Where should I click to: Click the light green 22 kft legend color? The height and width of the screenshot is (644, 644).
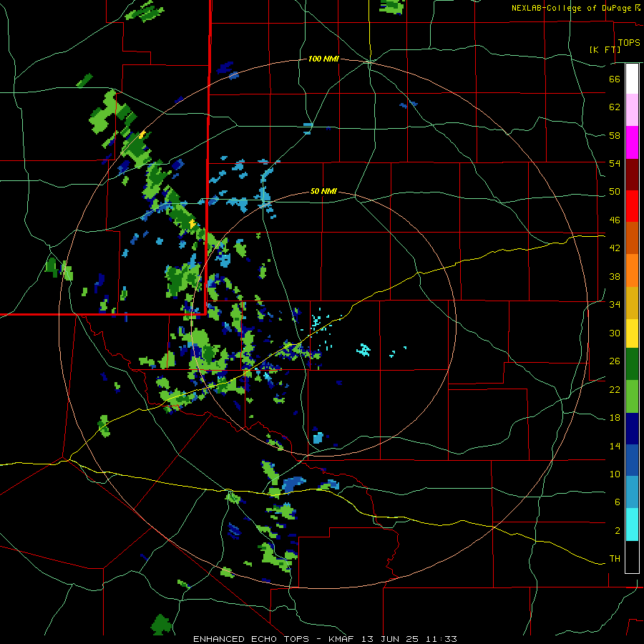click(632, 396)
